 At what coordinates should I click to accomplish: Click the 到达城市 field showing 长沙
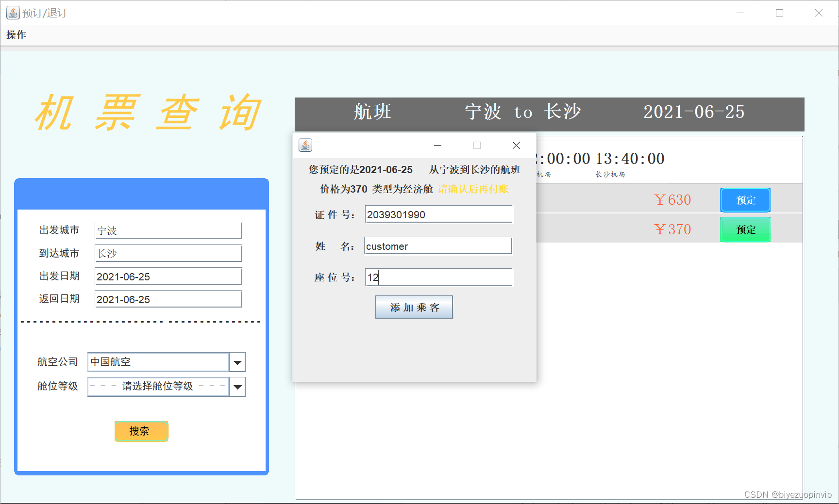coord(168,253)
